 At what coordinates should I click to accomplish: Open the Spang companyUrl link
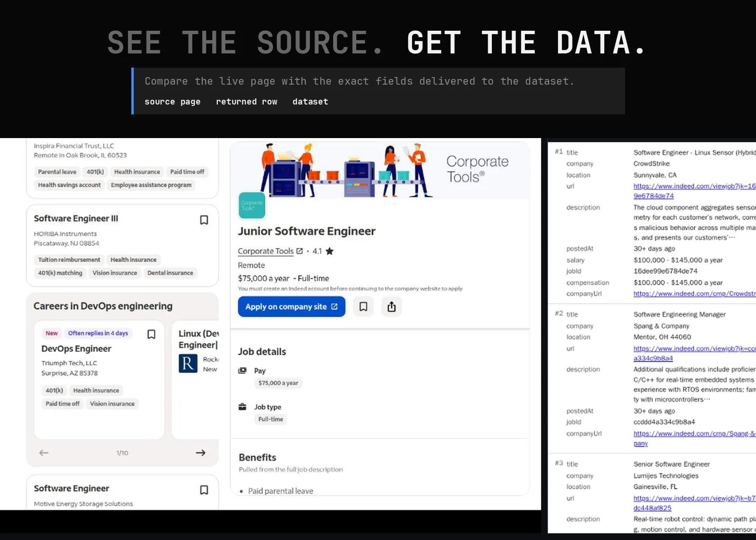point(695,438)
